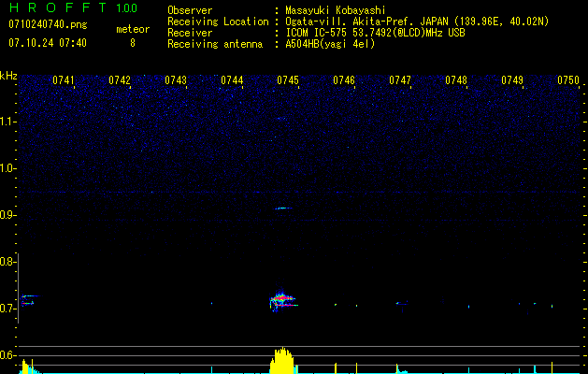Select the file name 0710240740.png
Image resolution: width=588 pixels, height=374 pixels.
(x=48, y=24)
